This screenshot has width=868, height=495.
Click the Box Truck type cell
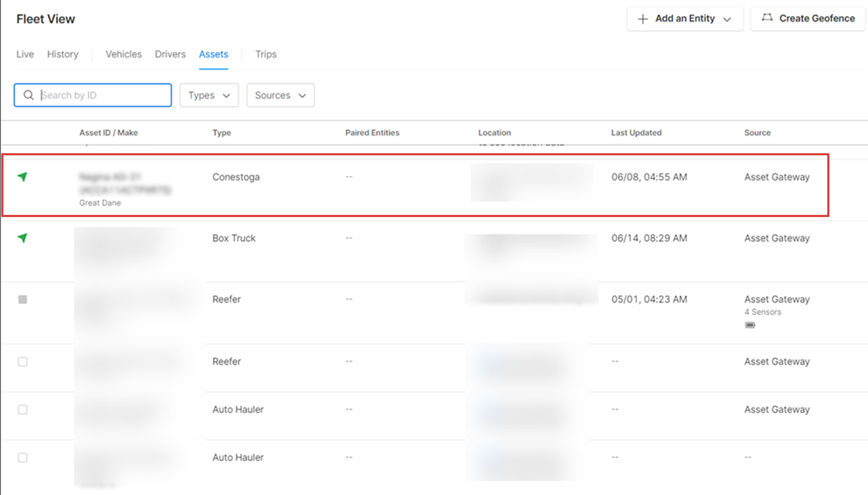pos(234,238)
